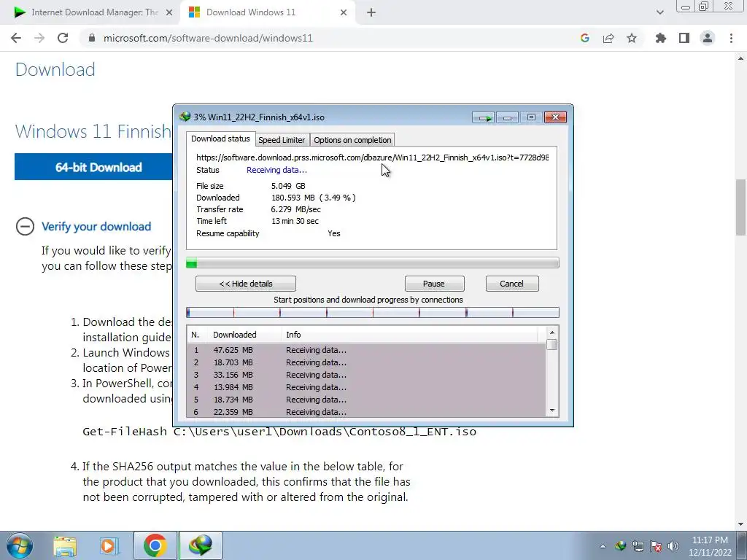The image size is (747, 560).
Task: Toggle Chrome side panel icon
Action: coord(684,38)
